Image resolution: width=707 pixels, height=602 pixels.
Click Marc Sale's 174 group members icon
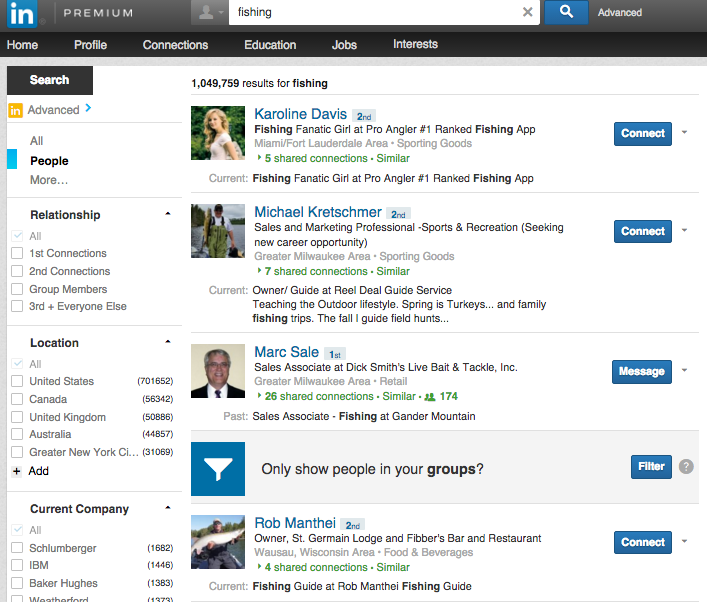point(430,397)
